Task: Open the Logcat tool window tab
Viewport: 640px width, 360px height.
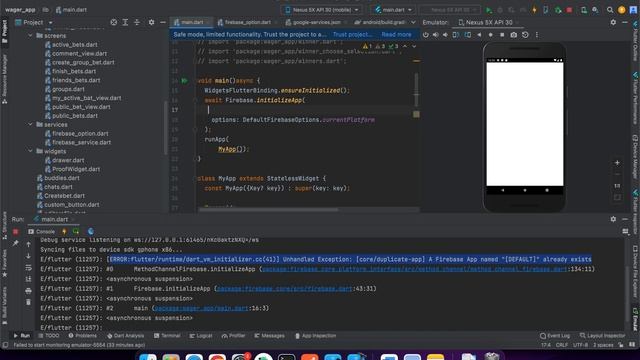Action: pyautogui.click(x=201, y=336)
